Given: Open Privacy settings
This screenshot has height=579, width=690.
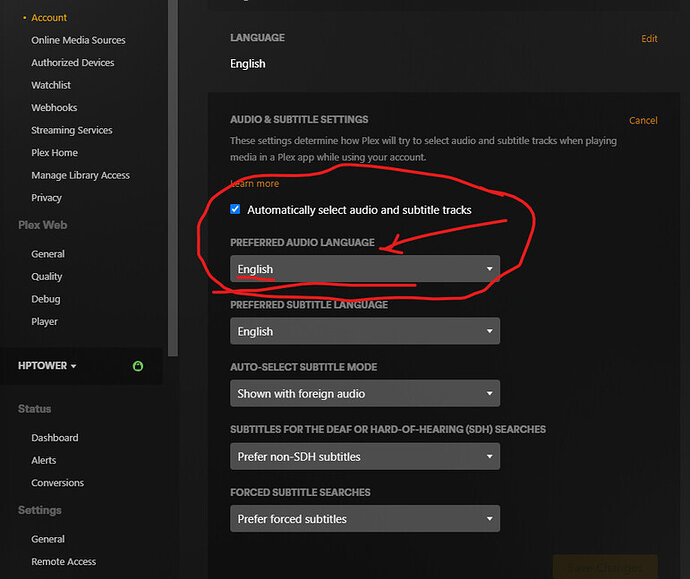Looking at the screenshot, I should 46,198.
